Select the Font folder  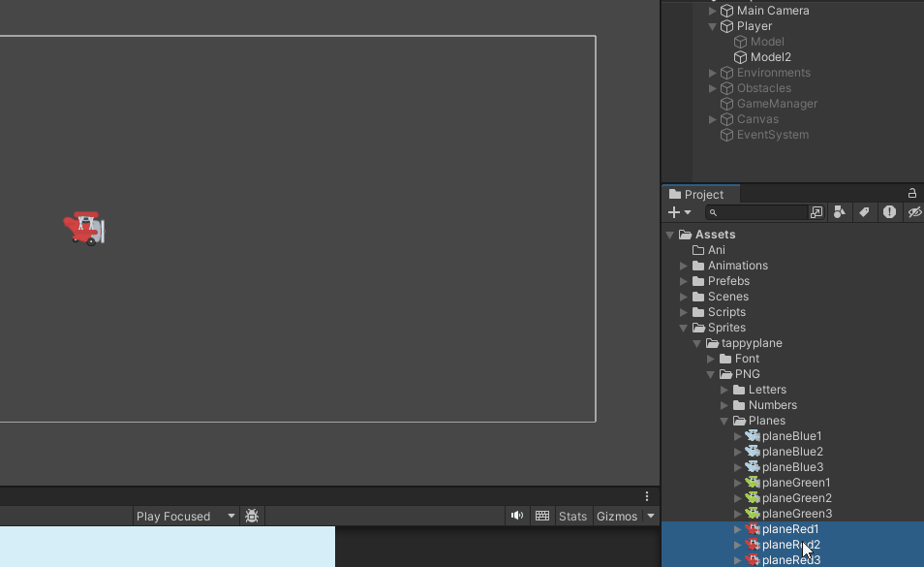747,359
